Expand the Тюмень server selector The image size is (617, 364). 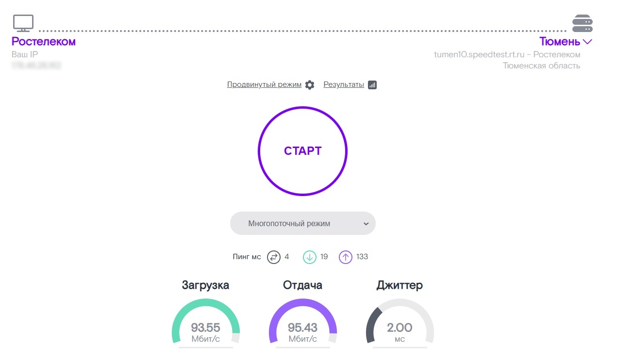pyautogui.click(x=560, y=42)
